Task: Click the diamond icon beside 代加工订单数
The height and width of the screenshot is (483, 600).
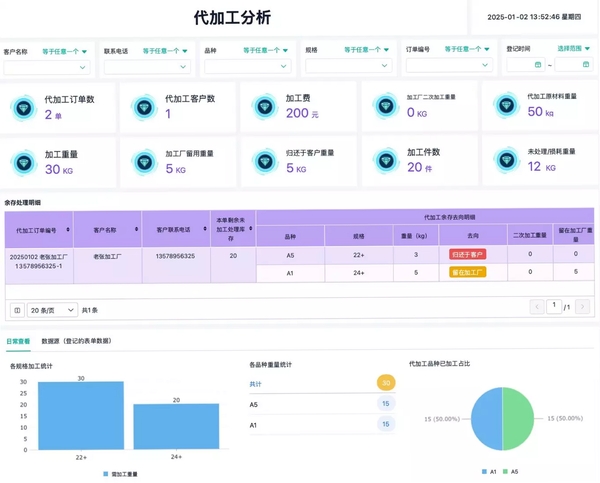Action: click(x=24, y=109)
